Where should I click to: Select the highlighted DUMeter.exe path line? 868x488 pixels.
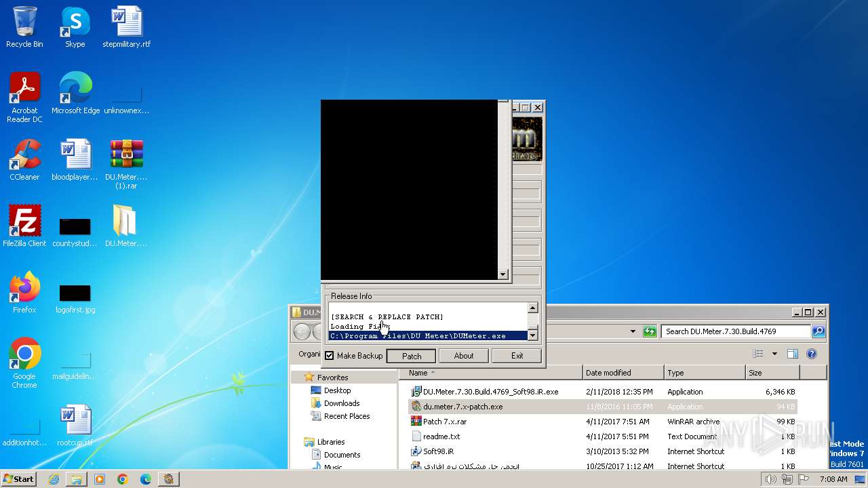pyautogui.click(x=428, y=335)
